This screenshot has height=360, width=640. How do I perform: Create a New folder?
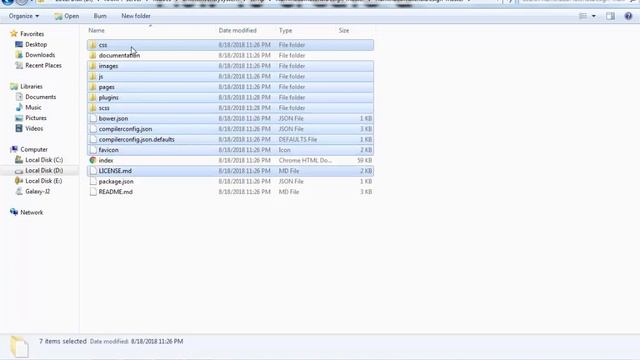click(x=136, y=16)
